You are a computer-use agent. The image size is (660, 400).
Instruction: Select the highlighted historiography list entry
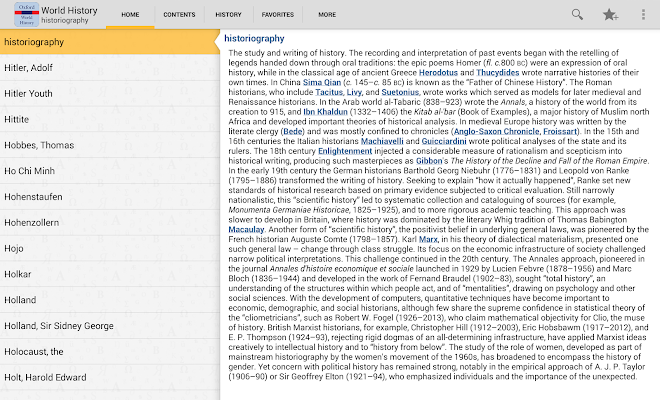[109, 42]
